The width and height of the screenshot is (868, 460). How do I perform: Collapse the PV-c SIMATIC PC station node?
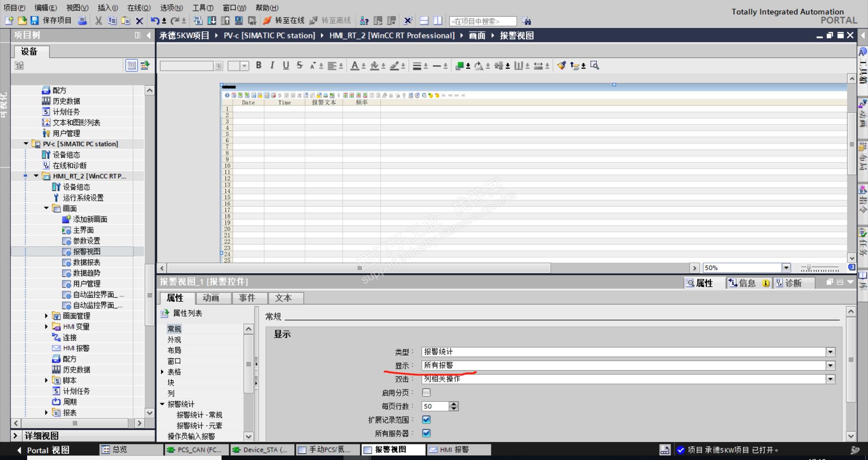(26, 144)
